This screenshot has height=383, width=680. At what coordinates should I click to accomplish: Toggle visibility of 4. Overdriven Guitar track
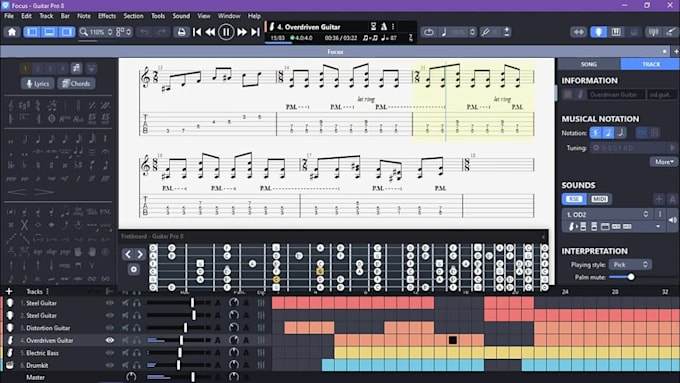pos(110,340)
